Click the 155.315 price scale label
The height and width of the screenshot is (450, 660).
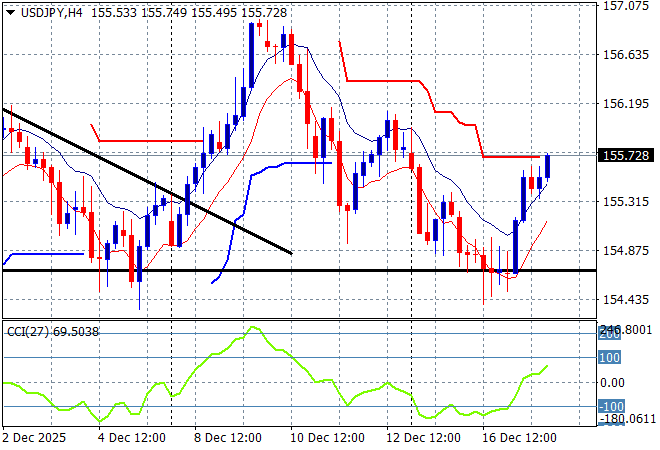click(x=626, y=202)
